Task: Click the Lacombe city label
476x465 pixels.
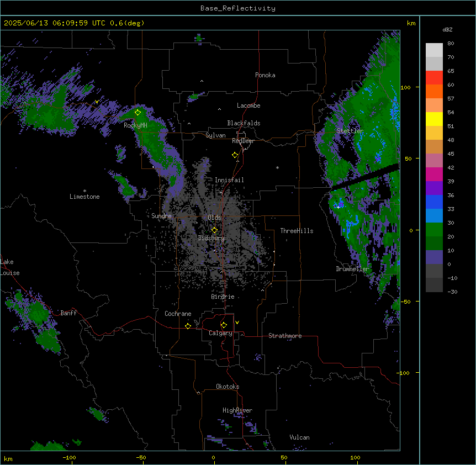Action: point(248,105)
